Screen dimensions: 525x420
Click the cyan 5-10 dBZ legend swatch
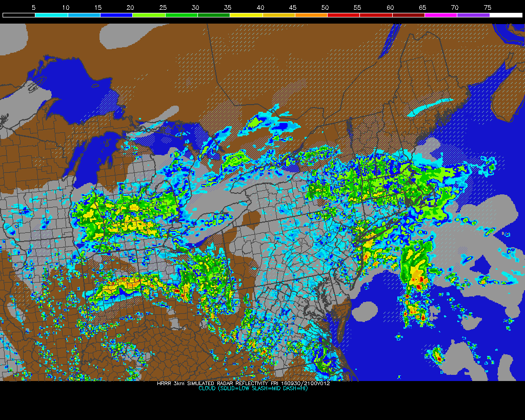click(x=51, y=15)
